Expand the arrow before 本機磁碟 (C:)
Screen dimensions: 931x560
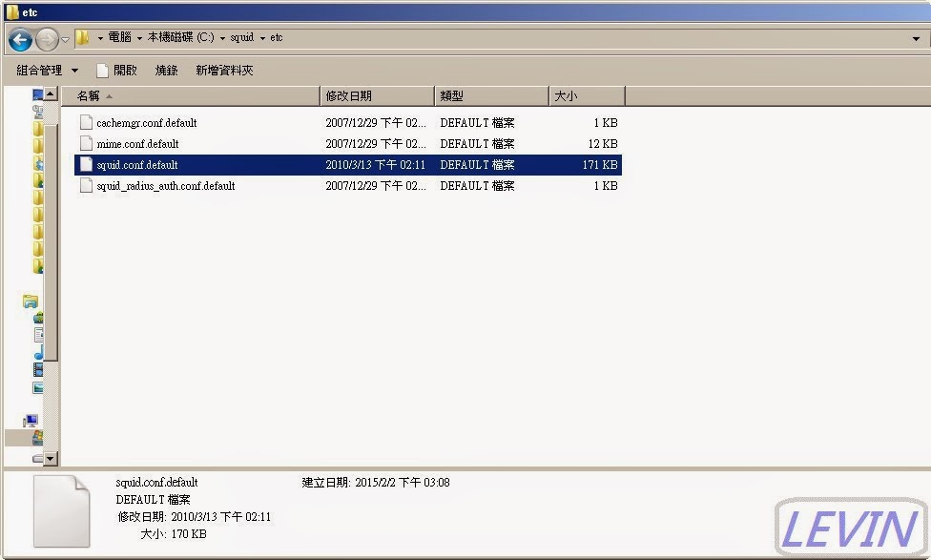[139, 38]
